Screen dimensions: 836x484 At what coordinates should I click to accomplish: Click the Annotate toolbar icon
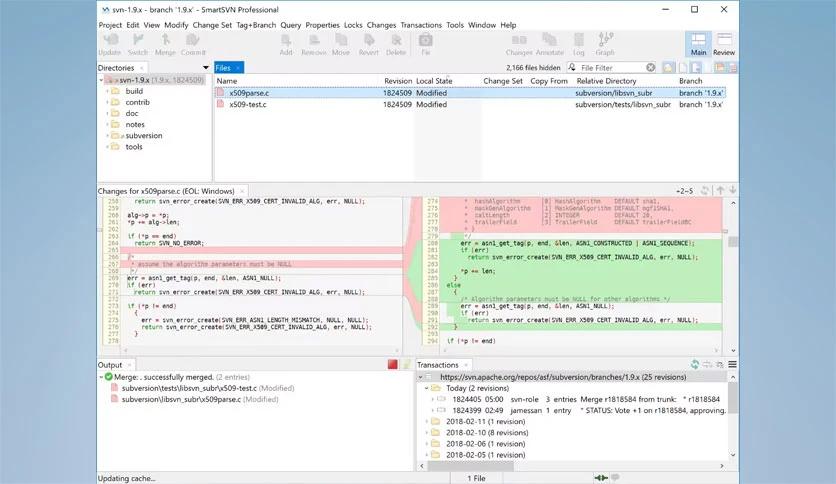pyautogui.click(x=549, y=43)
